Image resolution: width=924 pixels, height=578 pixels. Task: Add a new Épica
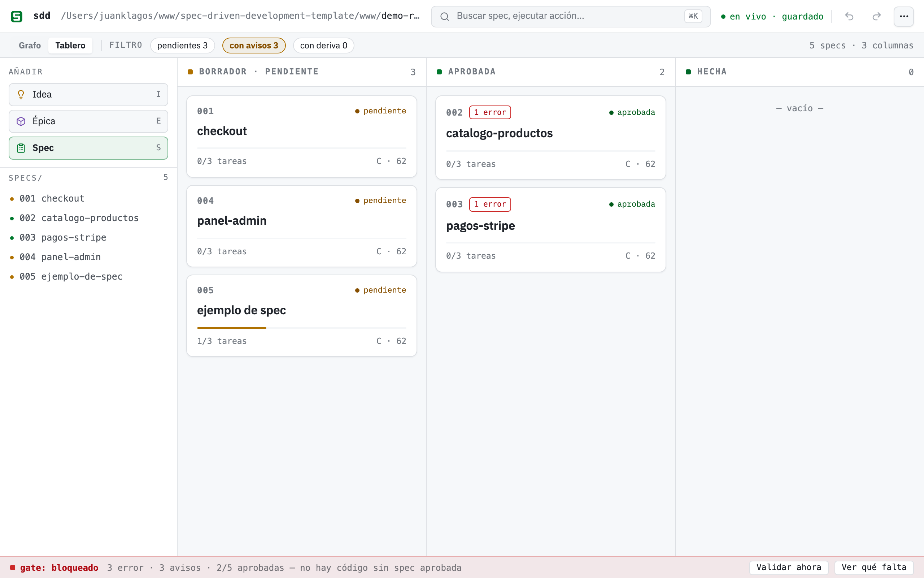(88, 121)
